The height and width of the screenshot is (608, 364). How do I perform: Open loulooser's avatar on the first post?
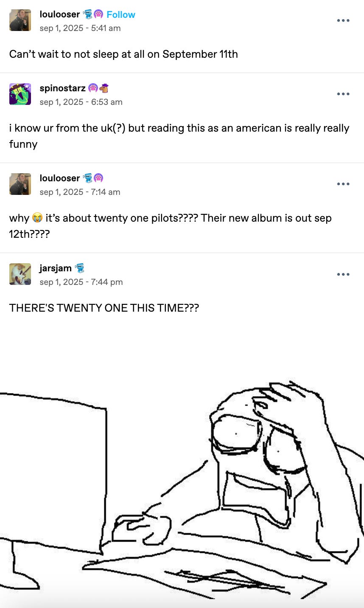[20, 20]
